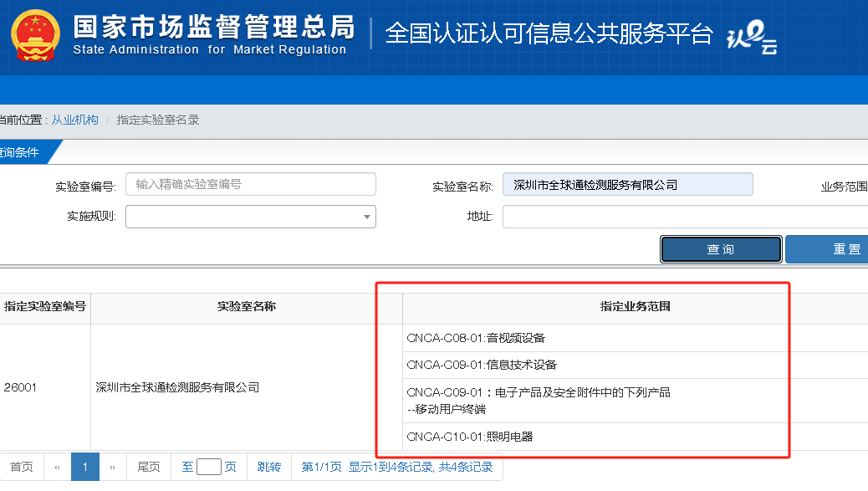Click 全国认证认可信息公共服务平台 title

point(549,33)
